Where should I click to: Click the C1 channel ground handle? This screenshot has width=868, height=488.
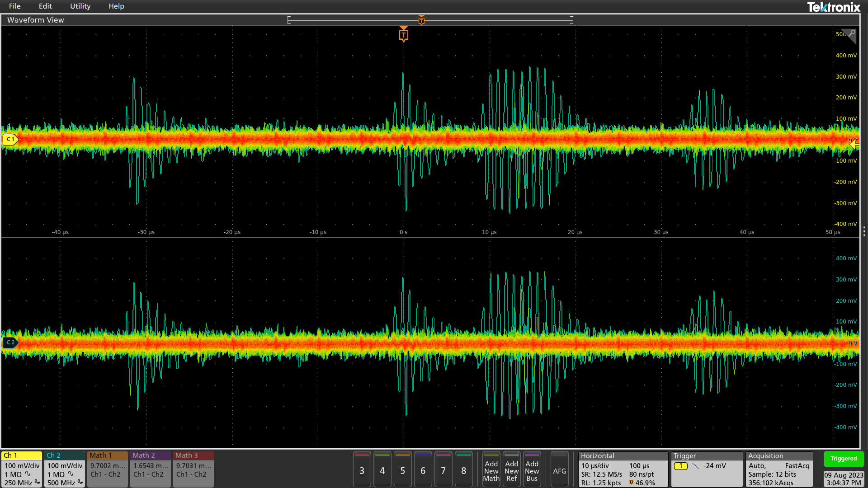point(10,139)
